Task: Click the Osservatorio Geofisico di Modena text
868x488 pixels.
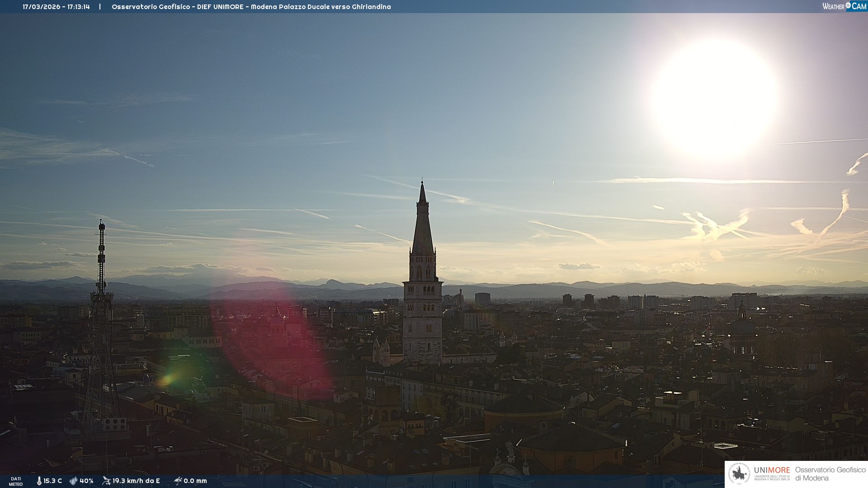Action: [x=830, y=474]
